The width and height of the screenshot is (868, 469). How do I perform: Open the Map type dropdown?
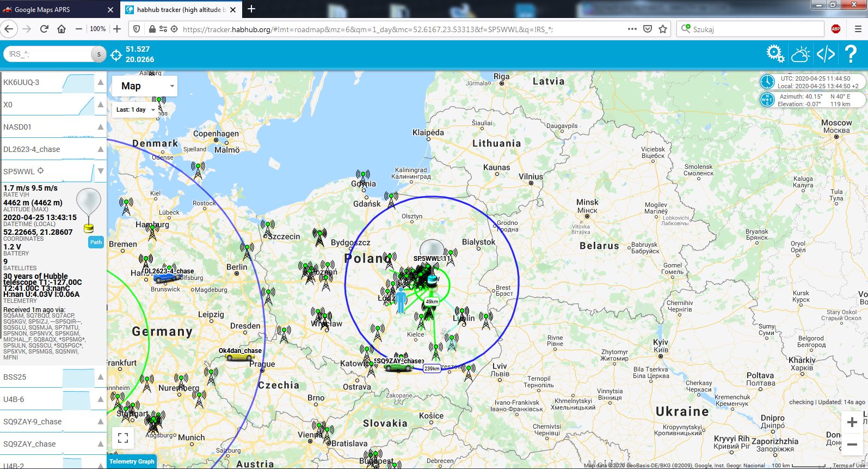click(145, 86)
